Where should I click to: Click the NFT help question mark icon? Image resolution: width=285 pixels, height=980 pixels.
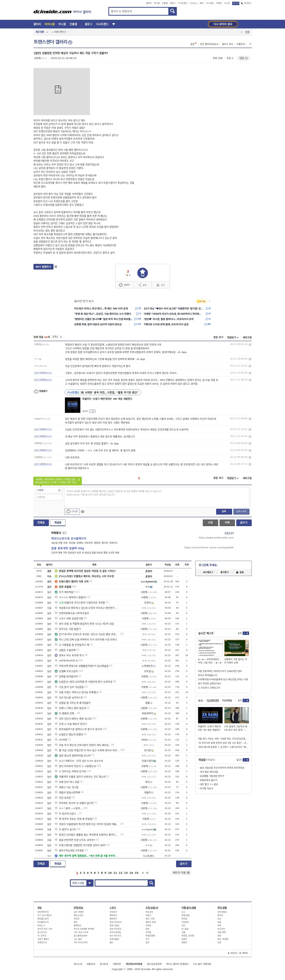pyautogui.click(x=56, y=267)
